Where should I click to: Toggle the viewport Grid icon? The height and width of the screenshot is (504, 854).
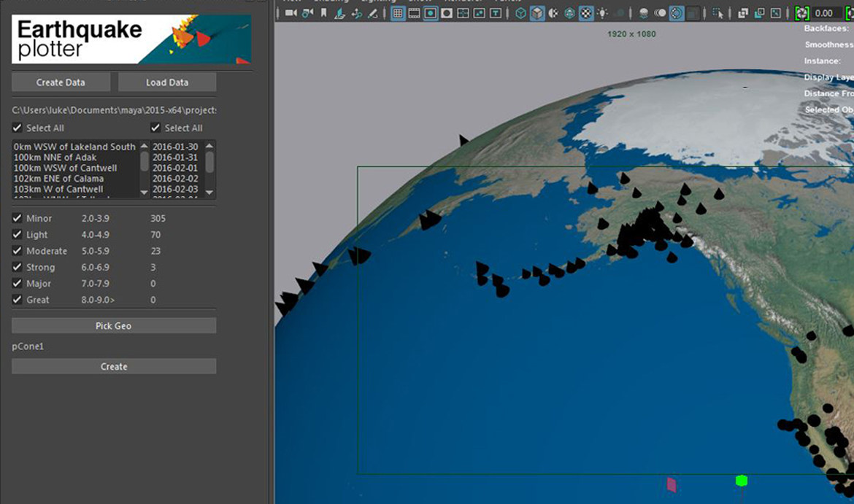398,13
